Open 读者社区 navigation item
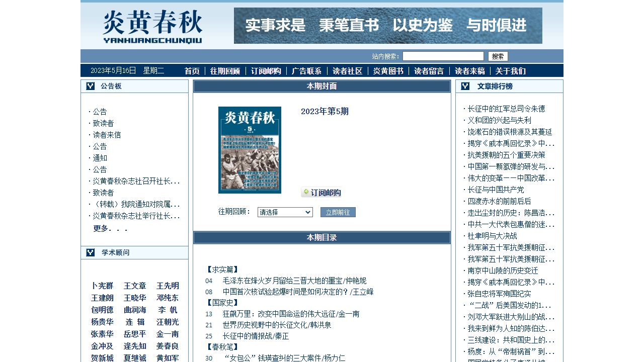The width and height of the screenshot is (644, 362). tap(348, 71)
